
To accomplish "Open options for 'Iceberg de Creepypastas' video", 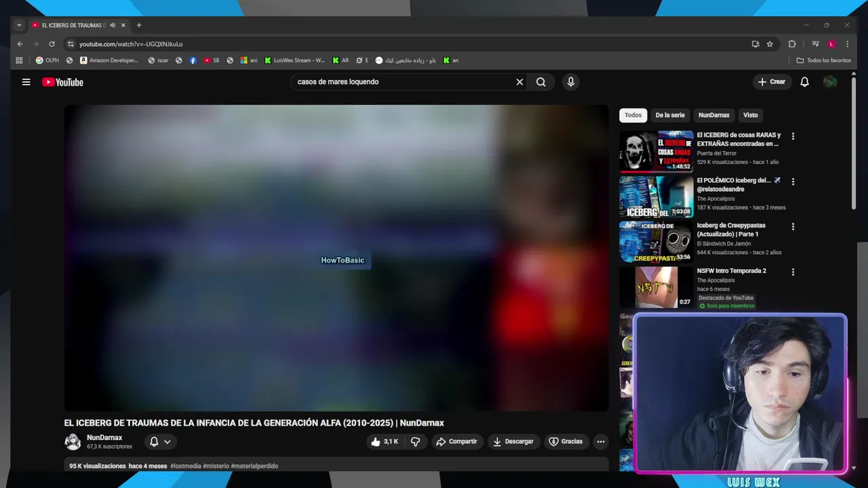I will [793, 226].
